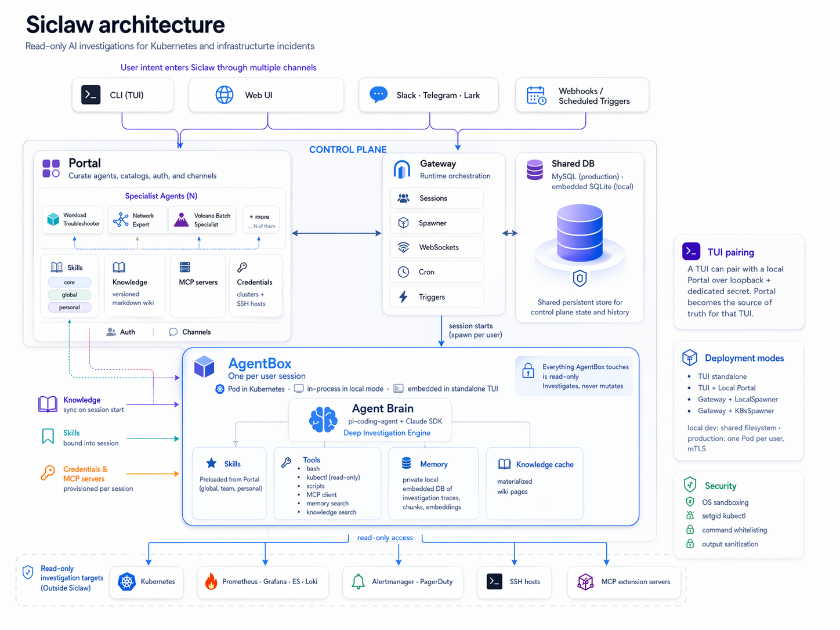Screen dimensions: 840x630
Task: Click the Auth label in Portal
Action: pos(128,332)
